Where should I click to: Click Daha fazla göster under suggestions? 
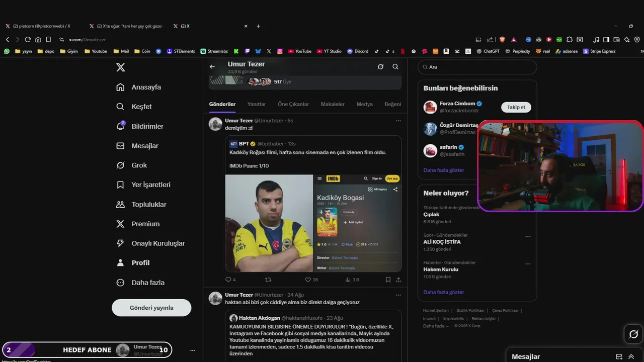pyautogui.click(x=444, y=170)
